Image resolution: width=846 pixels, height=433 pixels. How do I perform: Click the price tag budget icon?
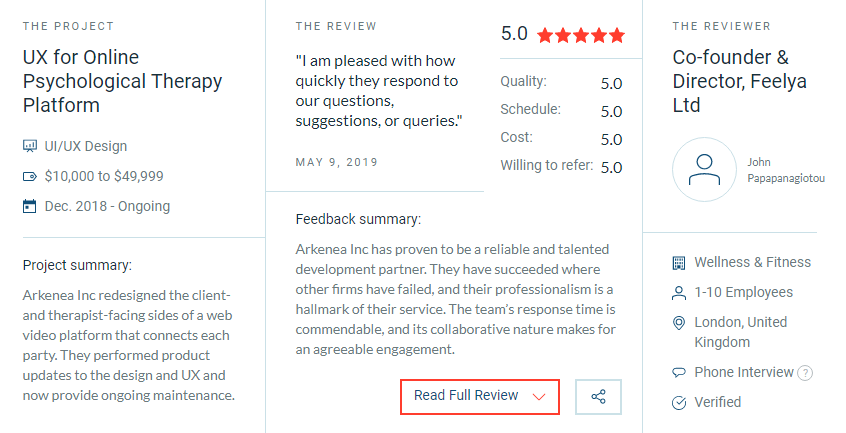30,176
